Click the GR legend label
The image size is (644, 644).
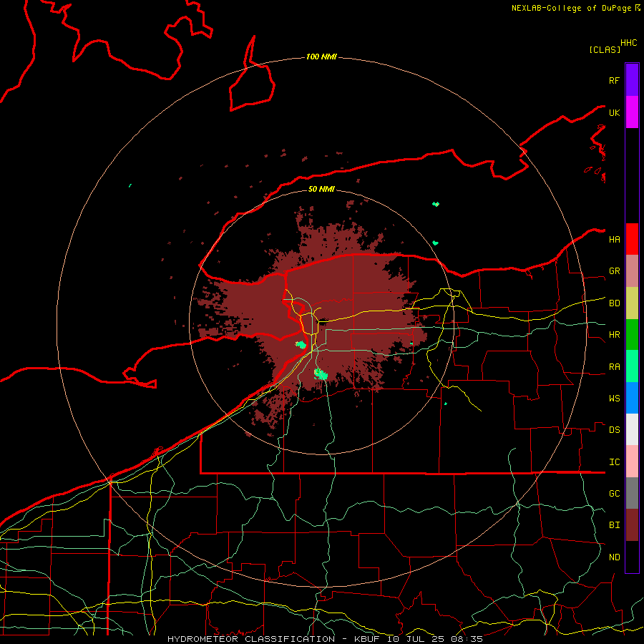(614, 271)
